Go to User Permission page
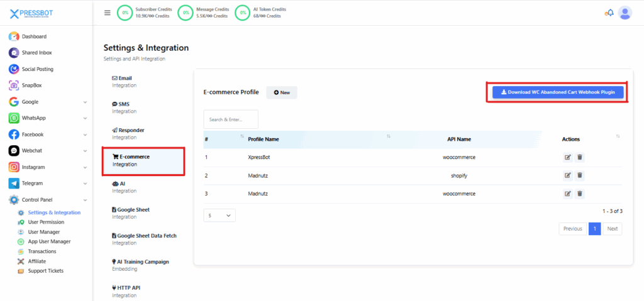The height and width of the screenshot is (301, 644). [x=46, y=222]
